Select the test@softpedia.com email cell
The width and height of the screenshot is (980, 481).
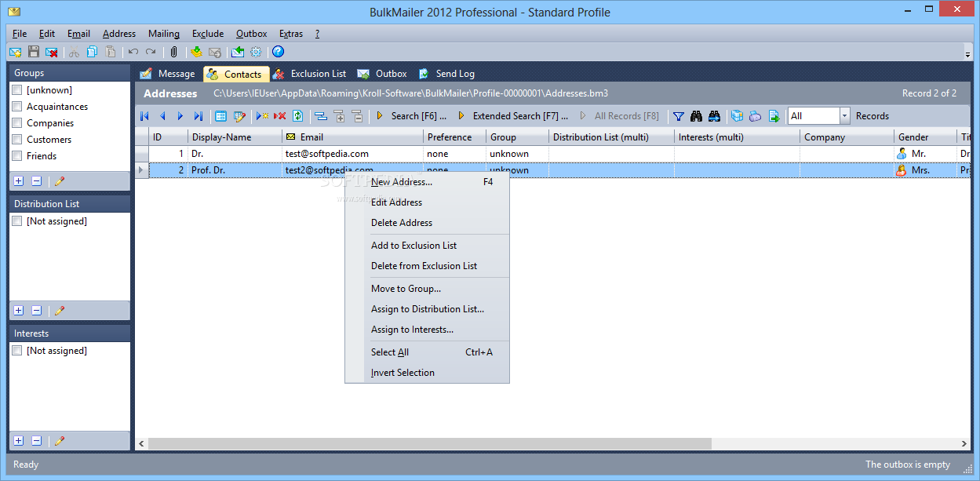tap(352, 154)
